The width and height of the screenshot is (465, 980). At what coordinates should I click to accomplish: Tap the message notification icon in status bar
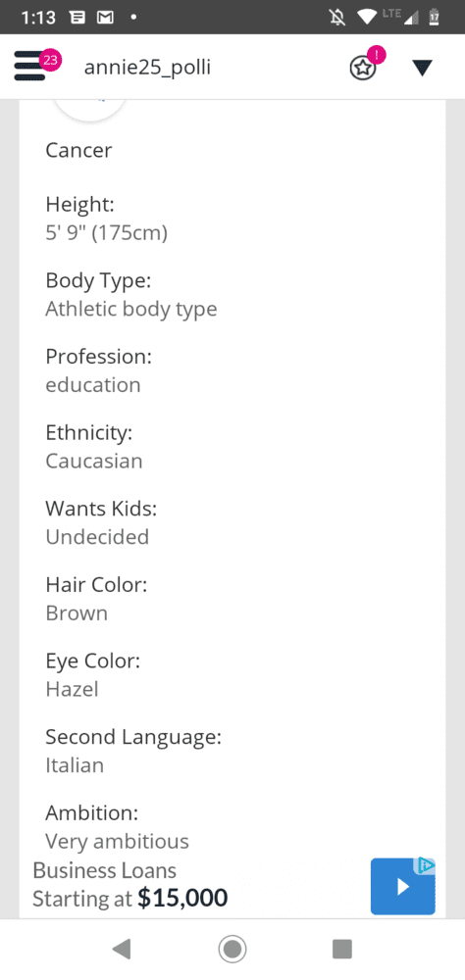77,17
